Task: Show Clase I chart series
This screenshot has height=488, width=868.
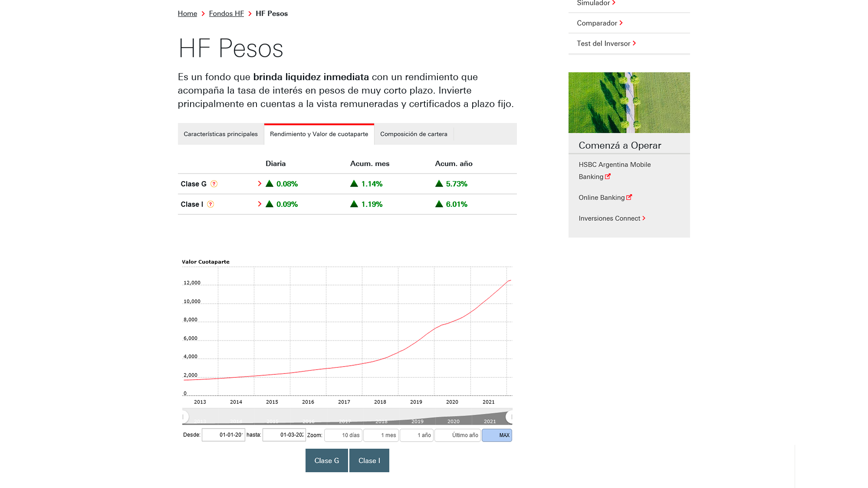Action: [x=369, y=461]
